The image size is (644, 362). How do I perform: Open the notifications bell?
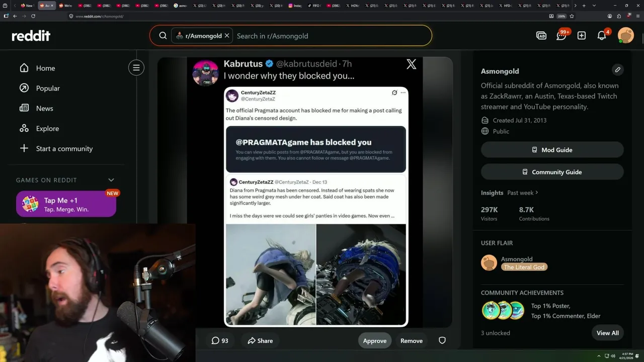(602, 36)
